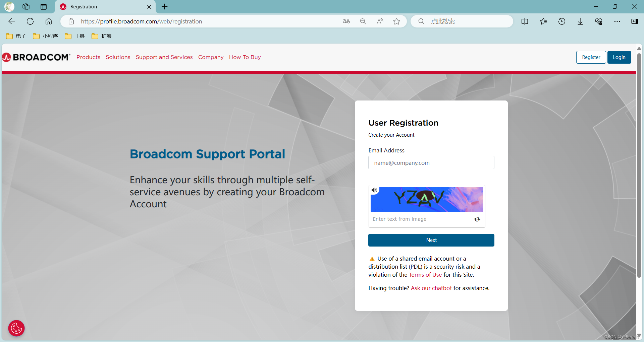Add this page to favorites via the star
The width and height of the screenshot is (644, 342).
pyautogui.click(x=396, y=21)
